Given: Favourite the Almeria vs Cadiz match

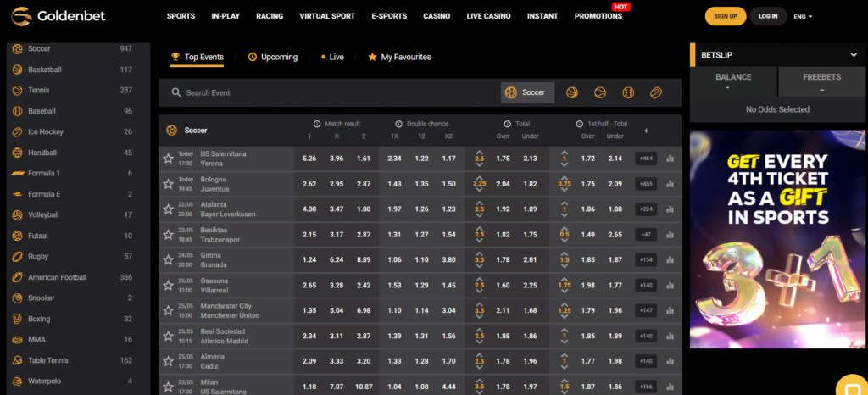Looking at the screenshot, I should (x=169, y=361).
